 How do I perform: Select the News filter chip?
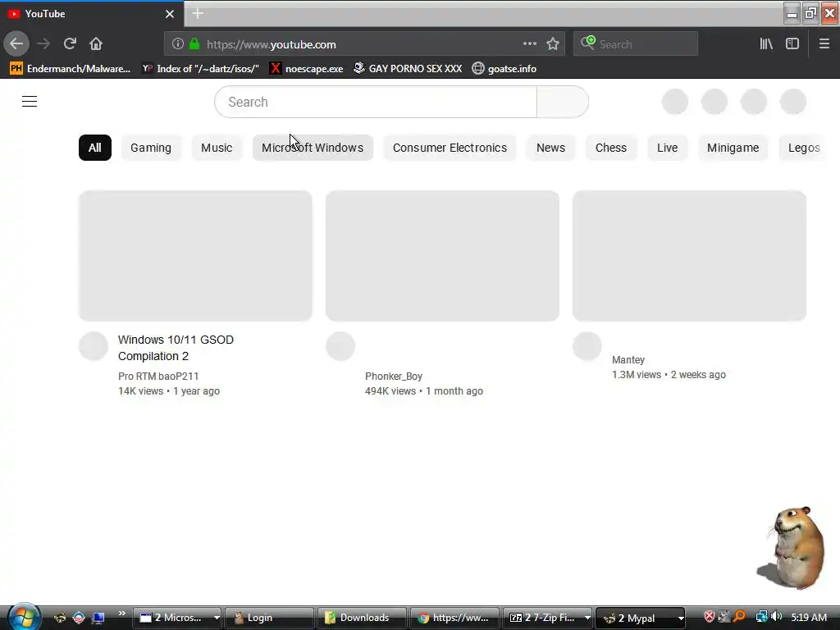coord(550,148)
